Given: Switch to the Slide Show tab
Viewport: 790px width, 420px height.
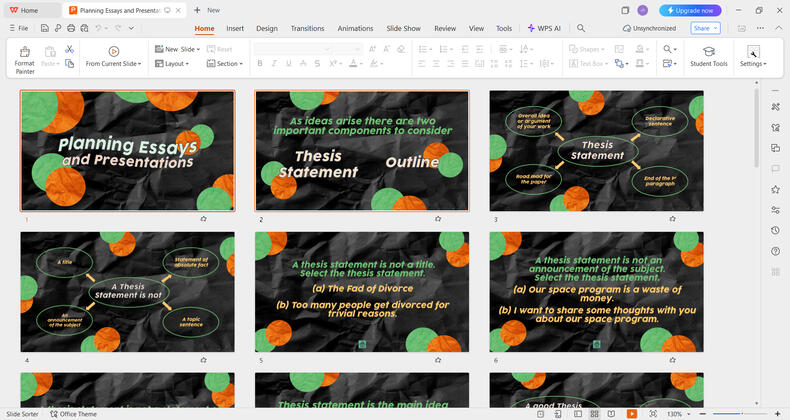Looking at the screenshot, I should click(x=404, y=28).
